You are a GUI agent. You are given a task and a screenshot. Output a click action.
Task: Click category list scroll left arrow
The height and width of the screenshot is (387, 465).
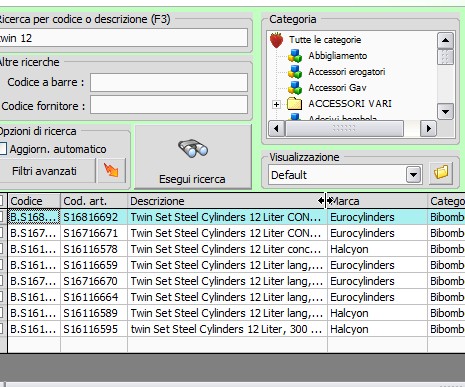coord(276,128)
